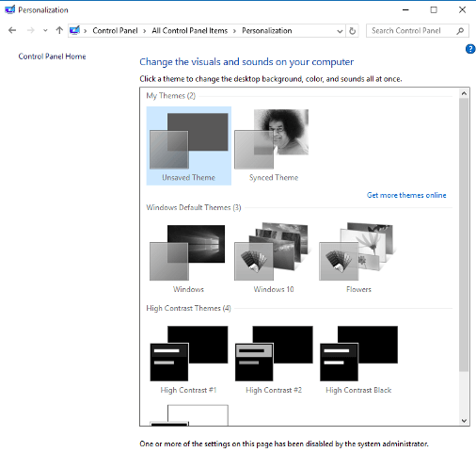Apply the Windows 10 theme
The image size is (476, 452).
274,258
